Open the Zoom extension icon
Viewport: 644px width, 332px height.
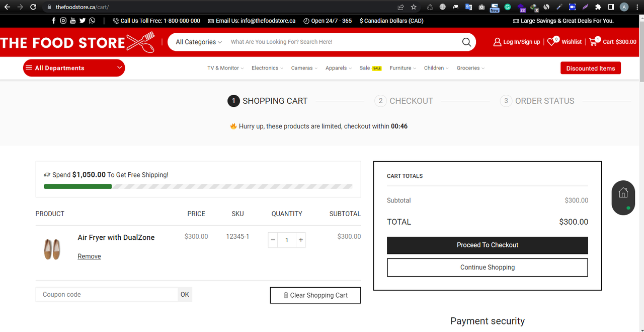click(x=572, y=7)
